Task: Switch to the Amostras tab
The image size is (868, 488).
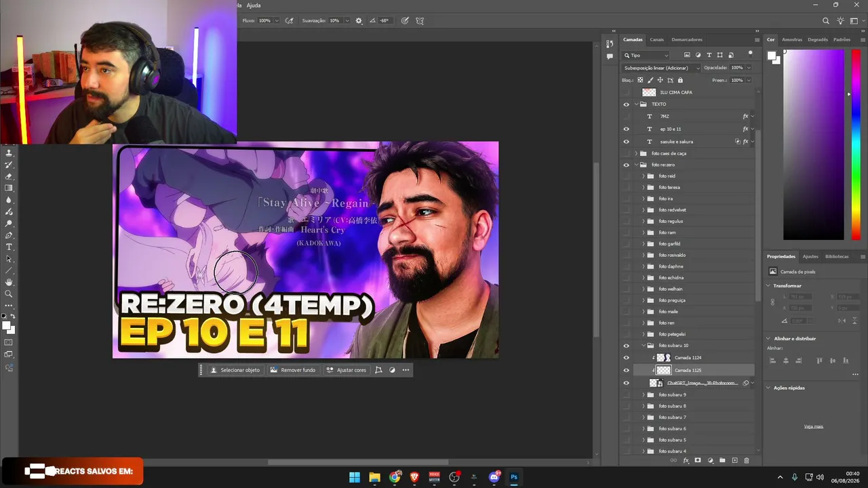Action: (792, 39)
